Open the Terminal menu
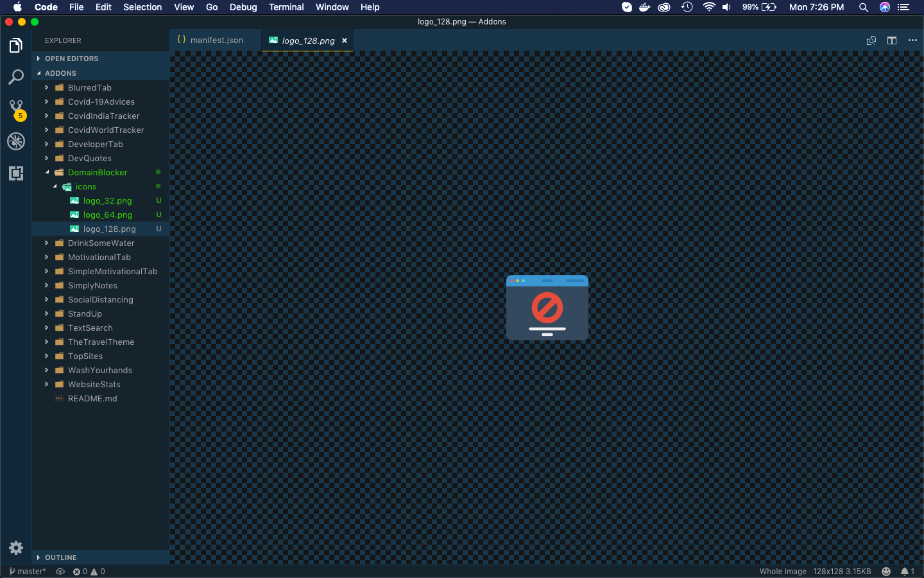The width and height of the screenshot is (924, 578). (x=286, y=7)
